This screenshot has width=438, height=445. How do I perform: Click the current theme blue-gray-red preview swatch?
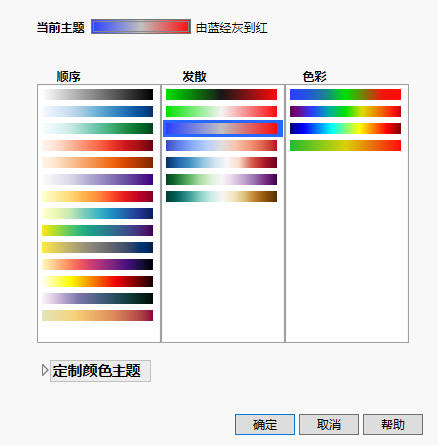coord(141,27)
